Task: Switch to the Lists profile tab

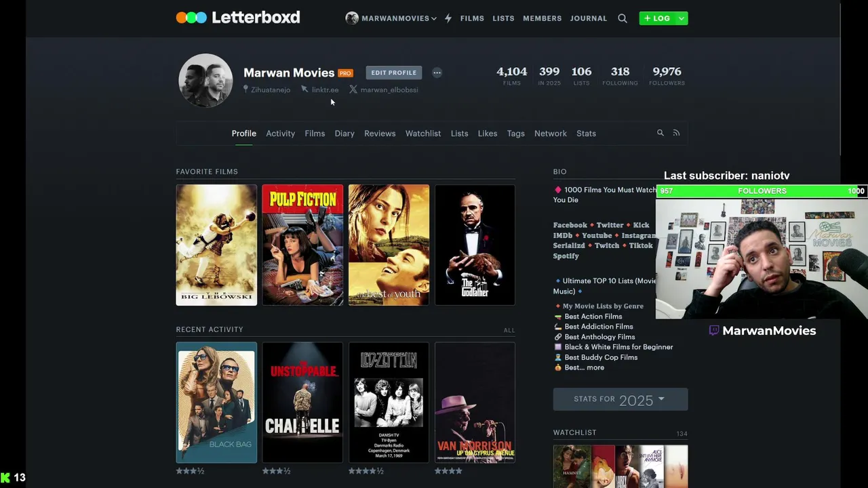Action: tap(459, 134)
